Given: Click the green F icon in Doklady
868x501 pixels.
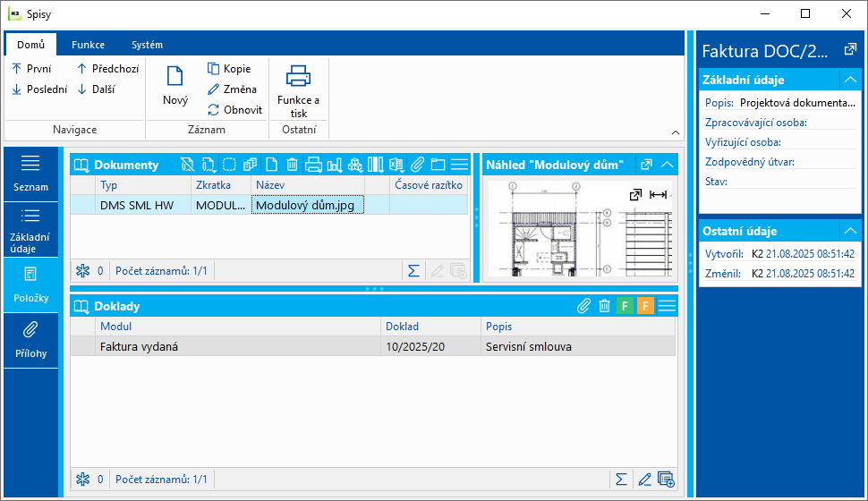Looking at the screenshot, I should tap(625, 306).
